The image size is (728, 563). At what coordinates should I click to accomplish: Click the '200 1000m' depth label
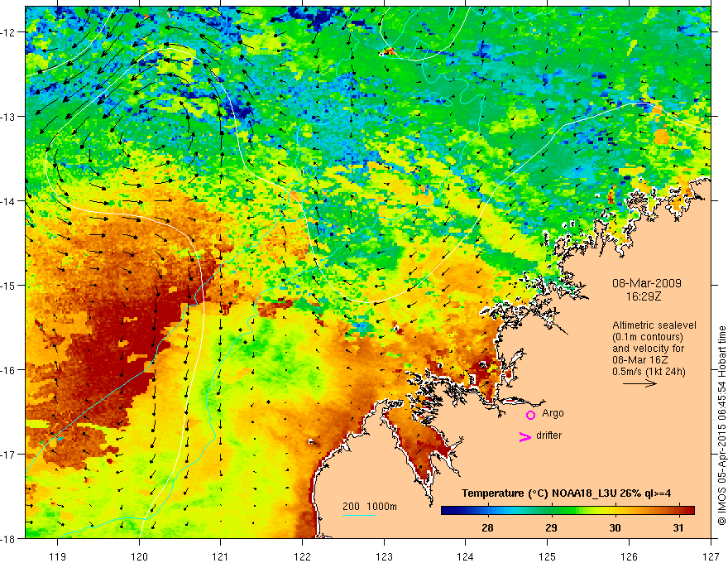click(370, 507)
